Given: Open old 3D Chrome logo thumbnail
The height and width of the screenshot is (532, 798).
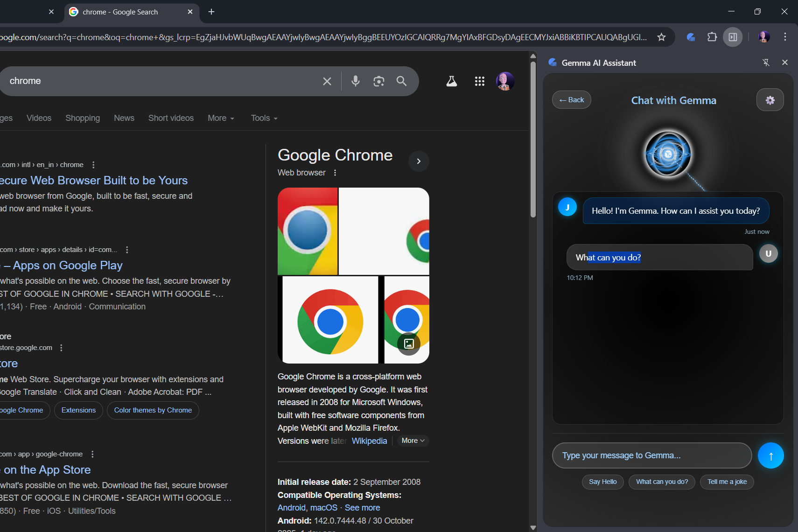Looking at the screenshot, I should point(308,231).
